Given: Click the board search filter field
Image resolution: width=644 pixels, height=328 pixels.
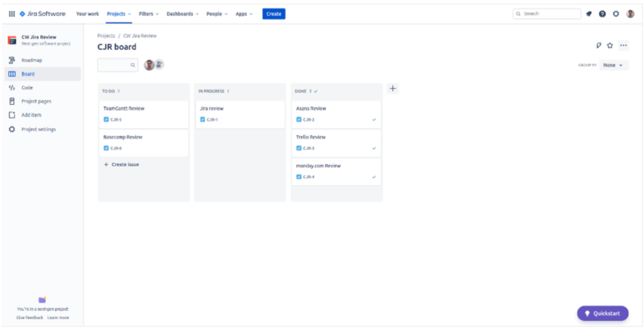Looking at the screenshot, I should pos(118,65).
